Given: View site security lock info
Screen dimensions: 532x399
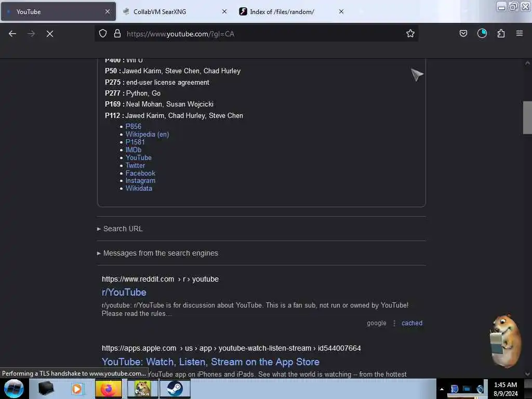Looking at the screenshot, I should pyautogui.click(x=117, y=34).
